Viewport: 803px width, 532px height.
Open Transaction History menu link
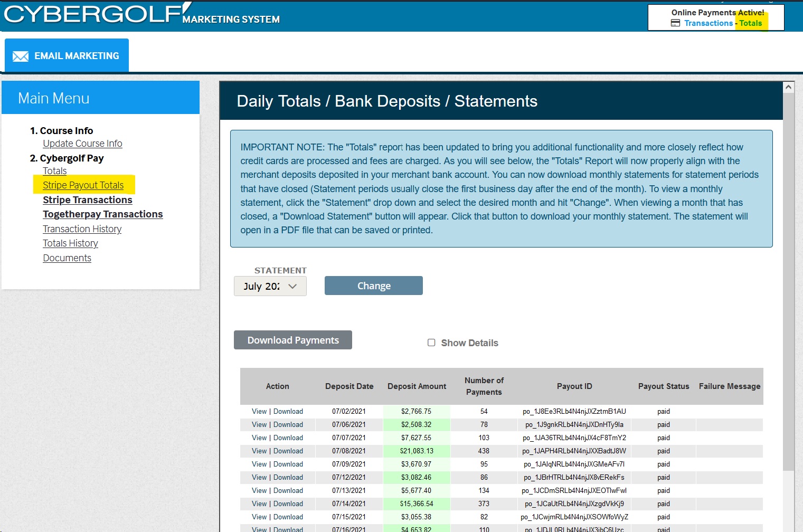click(x=82, y=229)
